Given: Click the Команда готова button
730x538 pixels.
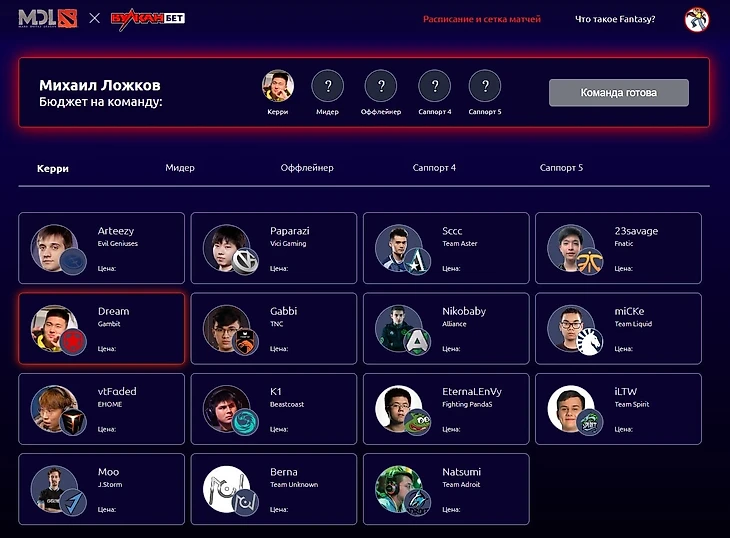Looking at the screenshot, I should pyautogui.click(x=619, y=93).
